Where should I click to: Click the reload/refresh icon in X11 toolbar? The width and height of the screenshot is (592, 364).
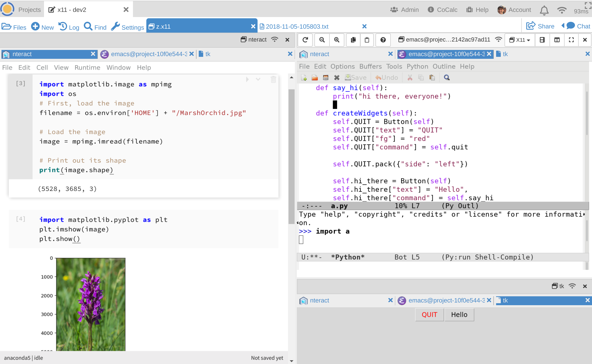305,40
